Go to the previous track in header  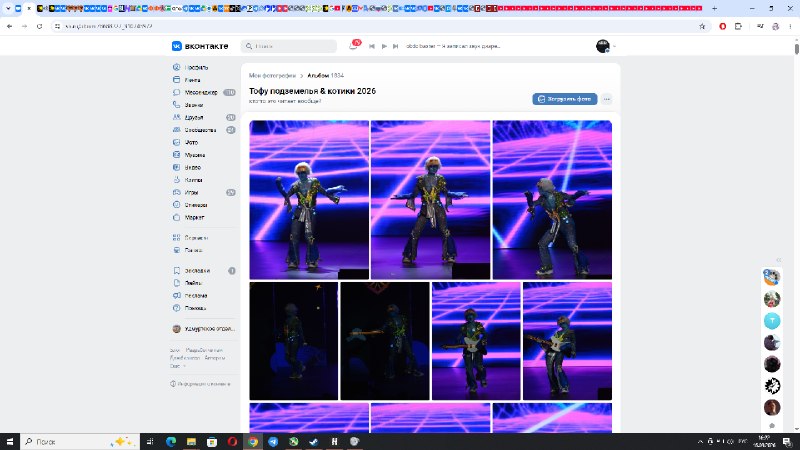[x=372, y=46]
